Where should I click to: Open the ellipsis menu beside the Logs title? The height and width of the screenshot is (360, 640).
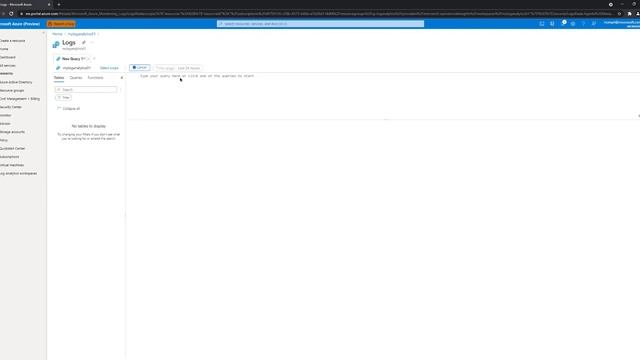point(92,42)
